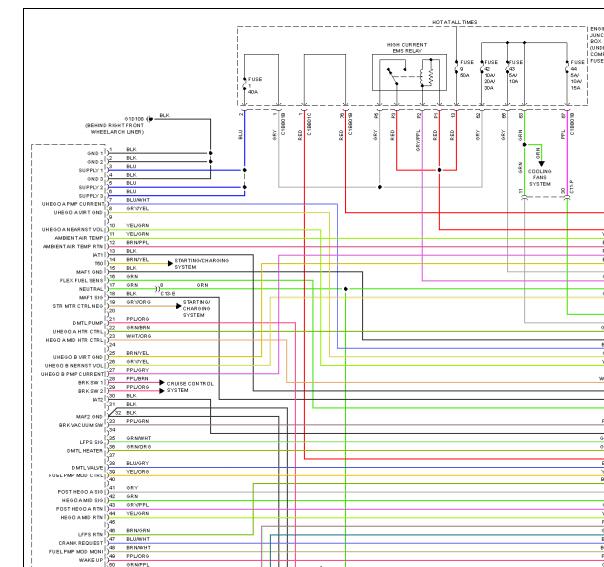This screenshot has width=604, height=567.
Task: Click the PPL/GRY wire color at pin 27
Action: tap(138, 370)
